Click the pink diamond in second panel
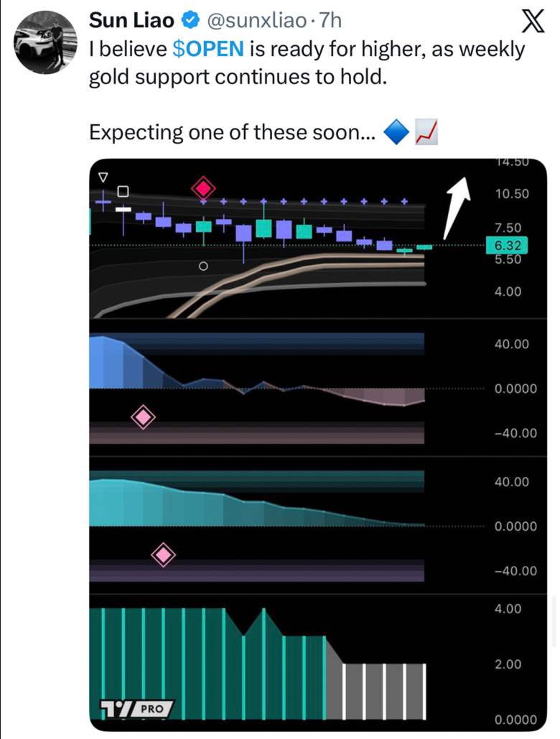 pyautogui.click(x=143, y=417)
